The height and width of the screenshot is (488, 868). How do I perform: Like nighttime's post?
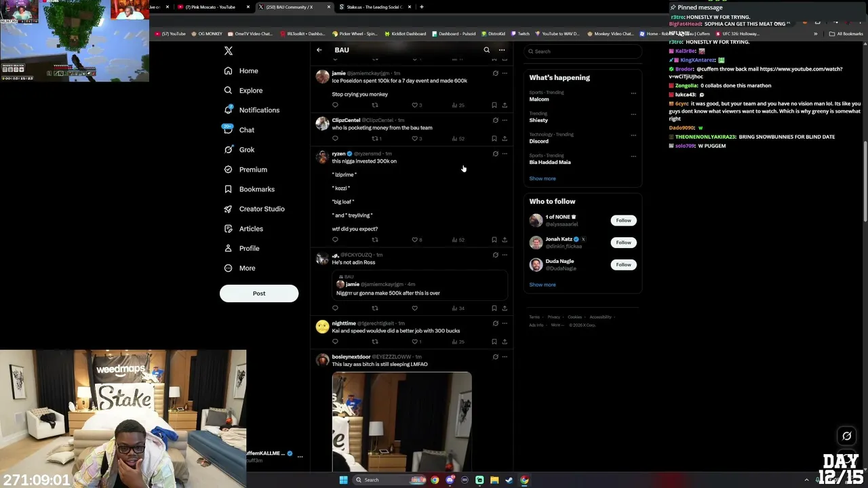415,342
